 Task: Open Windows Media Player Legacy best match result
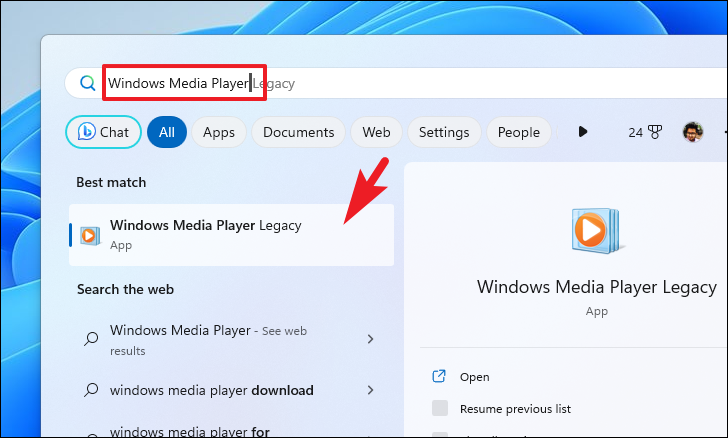[x=231, y=235]
